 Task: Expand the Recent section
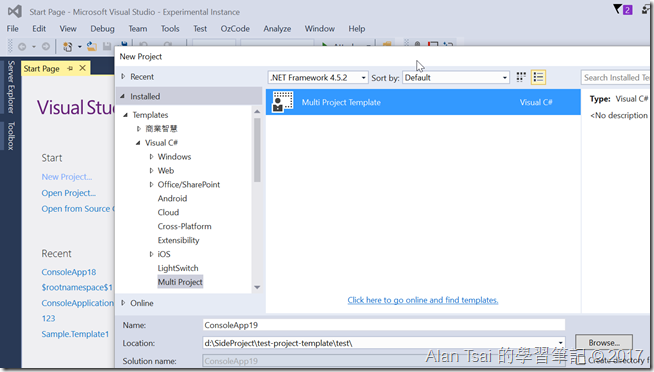(x=123, y=76)
